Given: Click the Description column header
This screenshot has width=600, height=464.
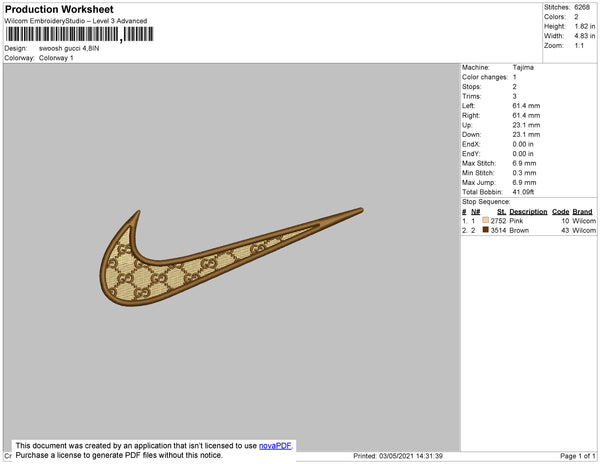Looking at the screenshot, I should click(528, 211).
